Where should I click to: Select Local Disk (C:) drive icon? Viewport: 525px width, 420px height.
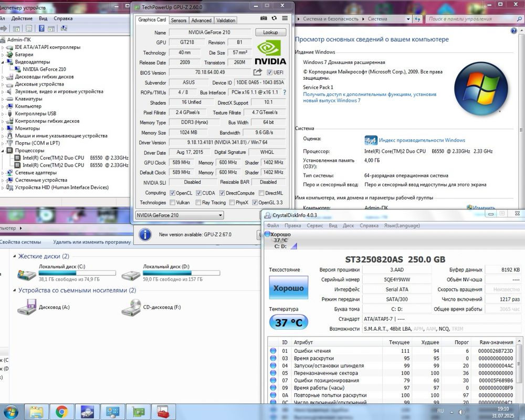point(27,275)
